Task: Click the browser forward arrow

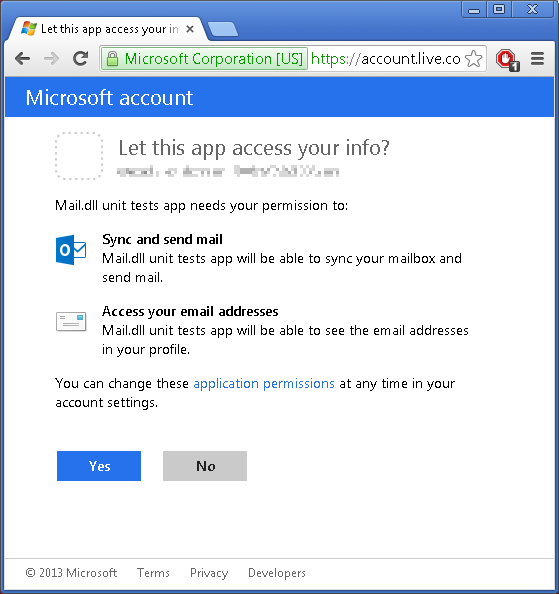Action: coord(52,59)
